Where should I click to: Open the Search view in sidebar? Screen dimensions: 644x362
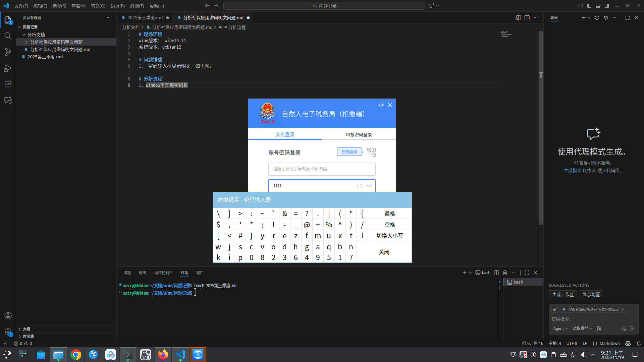pos(8,36)
